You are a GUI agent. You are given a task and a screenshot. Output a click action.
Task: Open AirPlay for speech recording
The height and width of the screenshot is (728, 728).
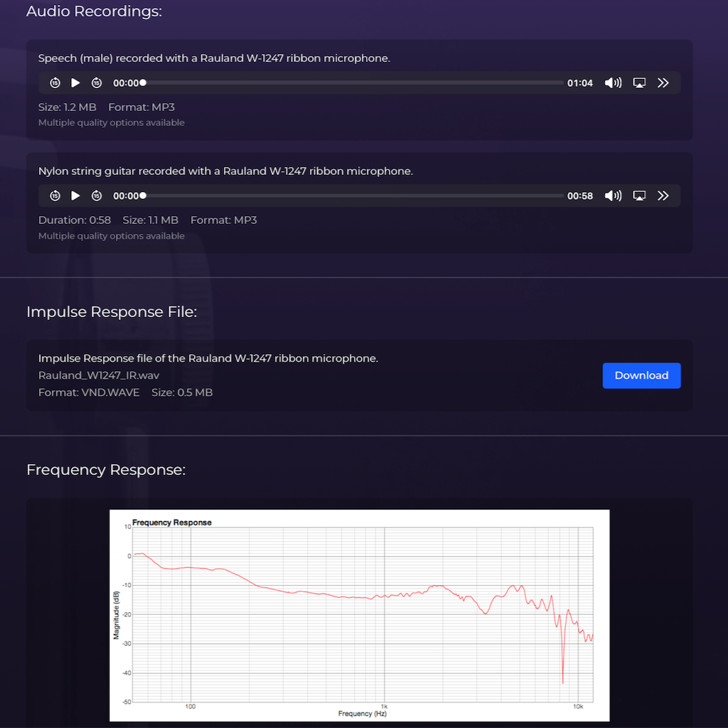coord(639,83)
